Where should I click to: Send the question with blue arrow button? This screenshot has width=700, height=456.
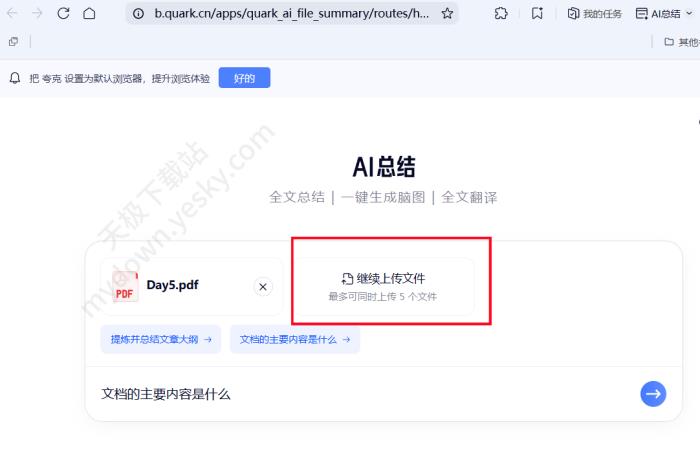(653, 394)
